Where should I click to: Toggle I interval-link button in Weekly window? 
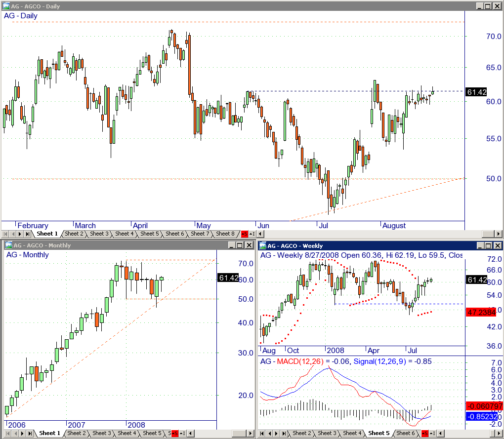(433, 434)
